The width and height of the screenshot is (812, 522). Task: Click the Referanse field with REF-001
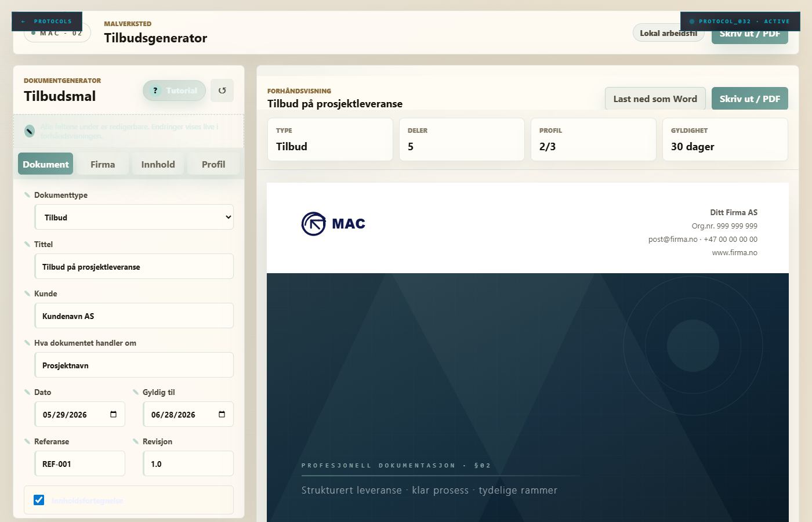[x=80, y=463]
